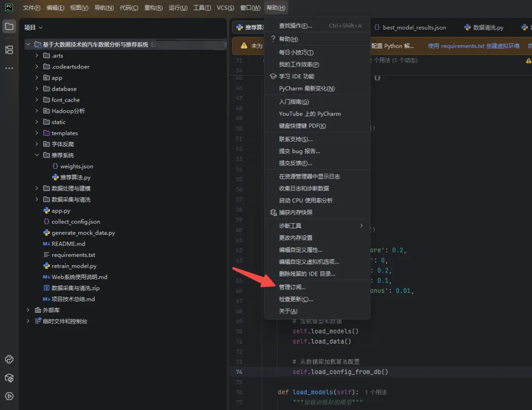This screenshot has width=532, height=410.
Task: Click the 1 个用法 usage hint after load_models
Action: point(375,392)
